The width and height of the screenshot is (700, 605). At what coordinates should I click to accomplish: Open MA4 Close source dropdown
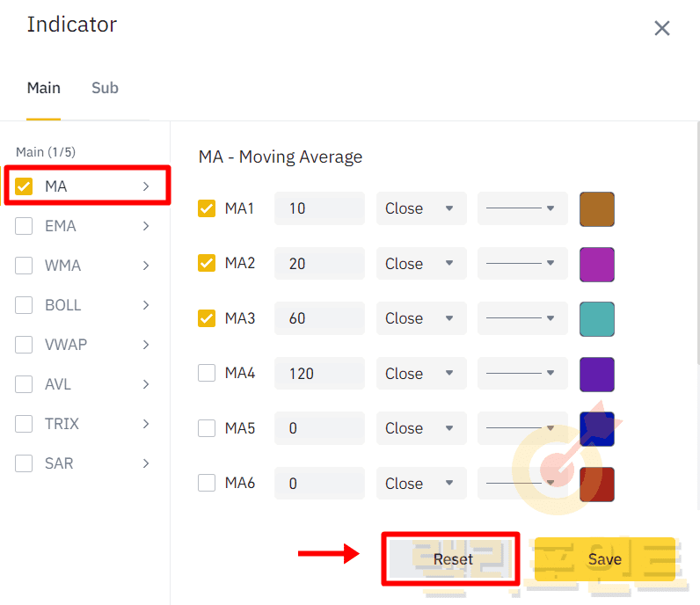click(x=420, y=374)
